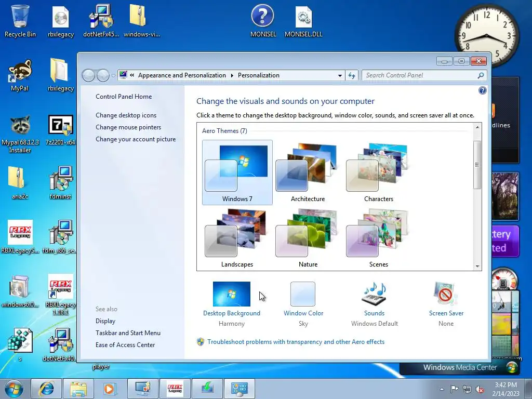Run the 7z2201-x64 installer icon
The width and height of the screenshot is (532, 399).
(x=60, y=130)
